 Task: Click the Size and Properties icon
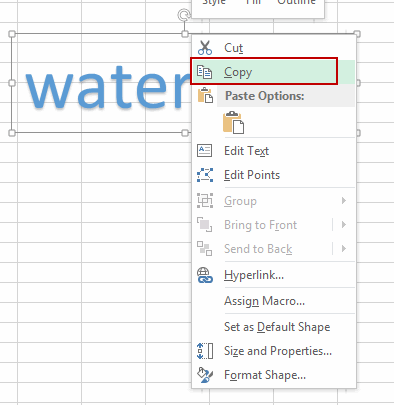(205, 351)
